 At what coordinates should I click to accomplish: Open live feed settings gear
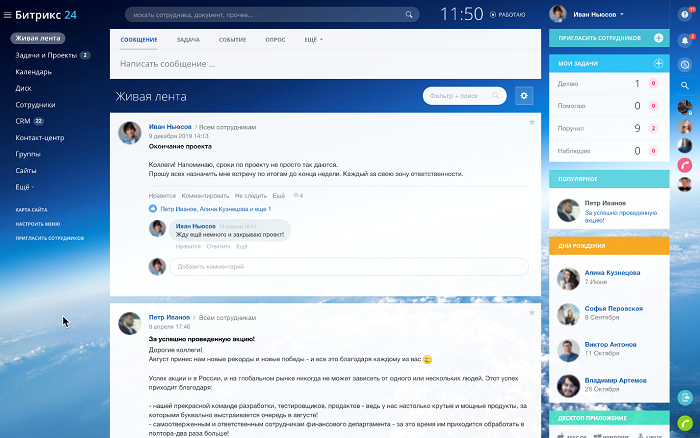coord(524,95)
